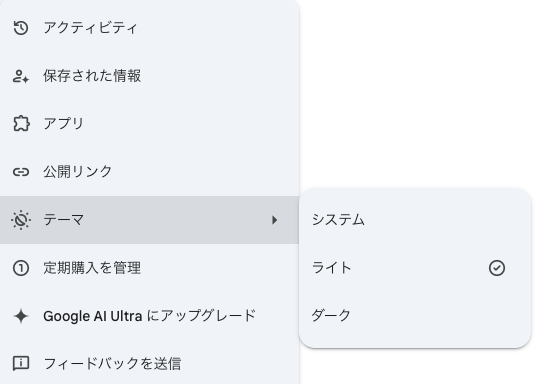
Task: Click the feedback speech bubble icon
Action: click(x=21, y=364)
